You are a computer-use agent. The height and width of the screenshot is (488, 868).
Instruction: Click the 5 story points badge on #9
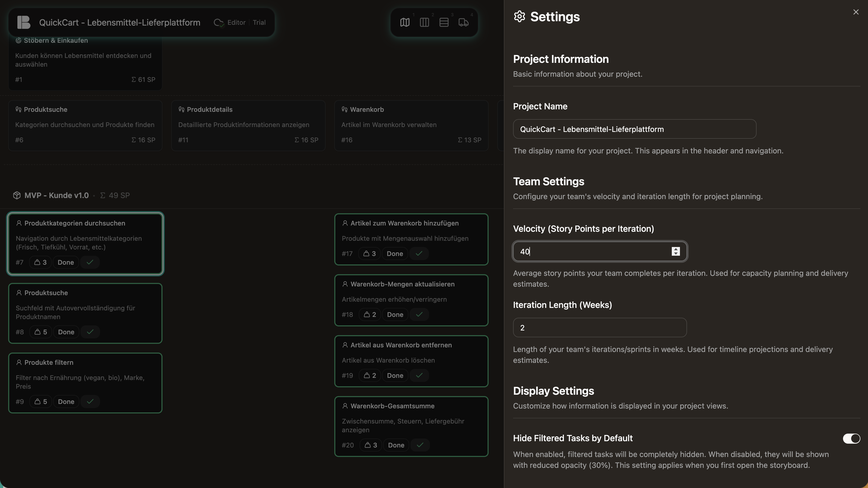(41, 402)
